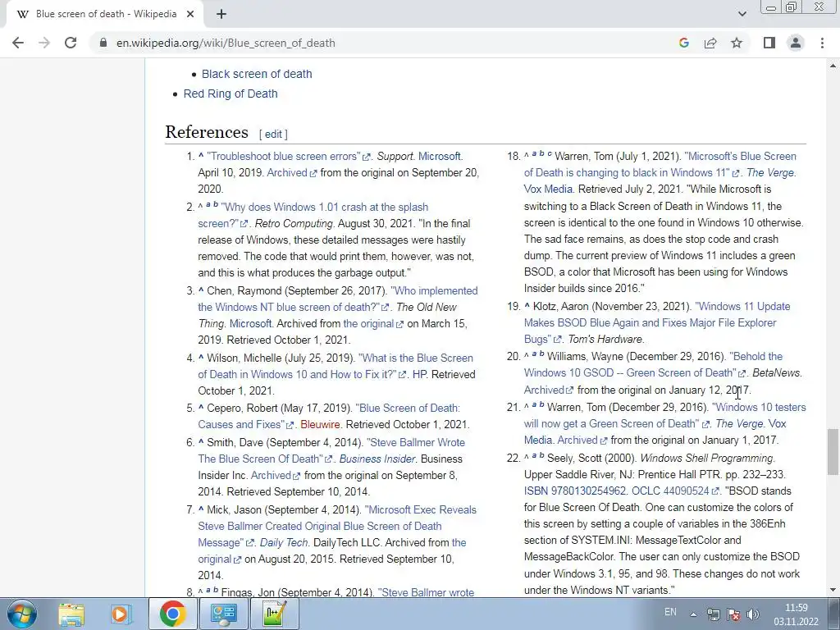Open Microsoft link in reference 1

point(440,157)
